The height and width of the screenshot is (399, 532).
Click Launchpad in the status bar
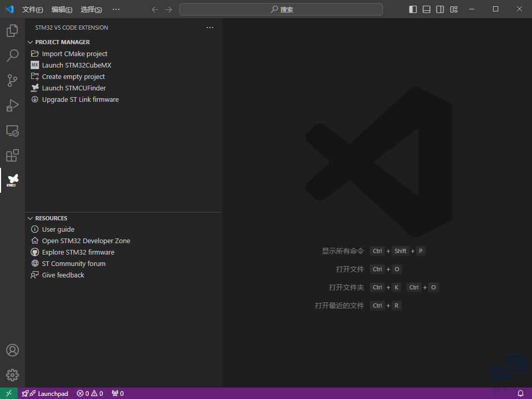pyautogui.click(x=45, y=394)
